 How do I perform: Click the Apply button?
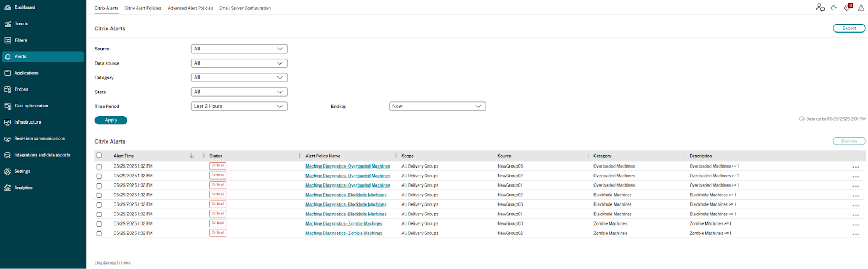point(111,120)
